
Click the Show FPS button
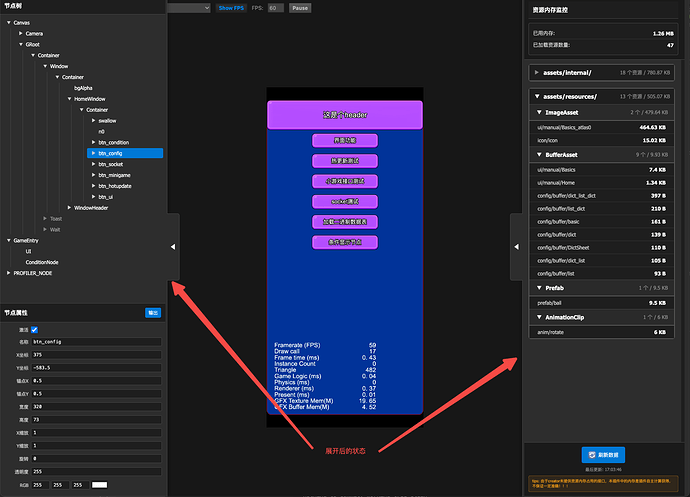(x=231, y=8)
